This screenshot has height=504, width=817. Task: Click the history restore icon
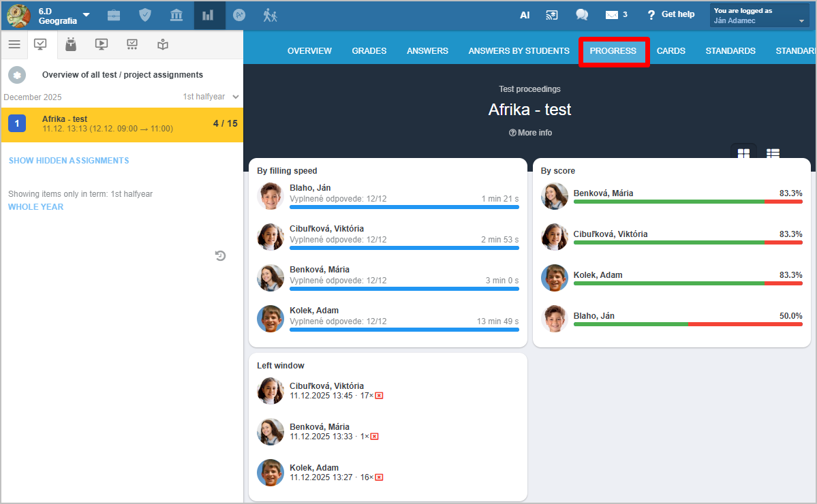[x=220, y=256]
